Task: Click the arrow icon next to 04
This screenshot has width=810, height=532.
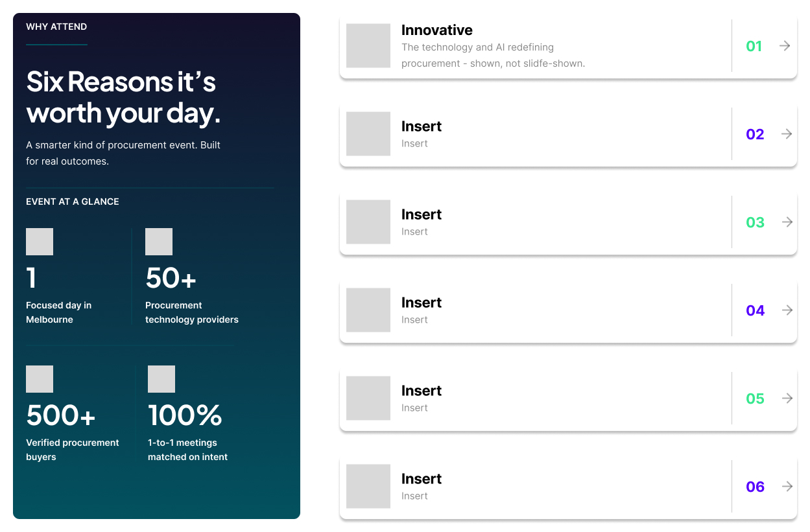Action: [x=787, y=310]
